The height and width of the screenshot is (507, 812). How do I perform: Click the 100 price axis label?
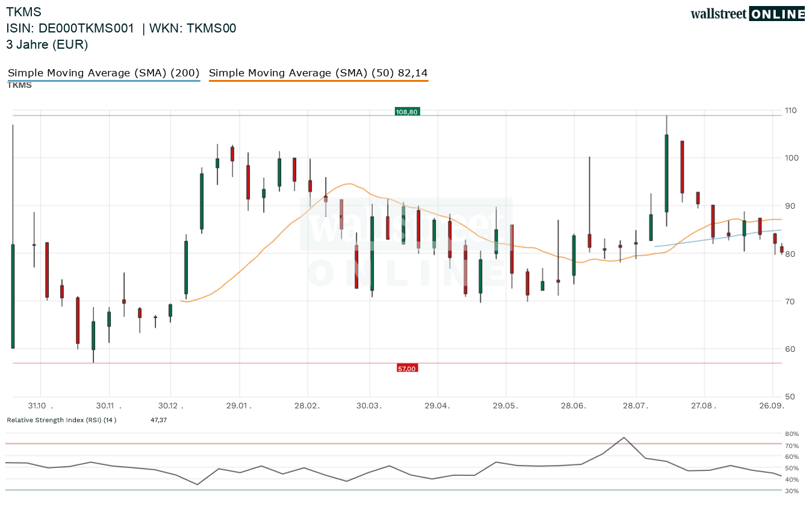791,158
